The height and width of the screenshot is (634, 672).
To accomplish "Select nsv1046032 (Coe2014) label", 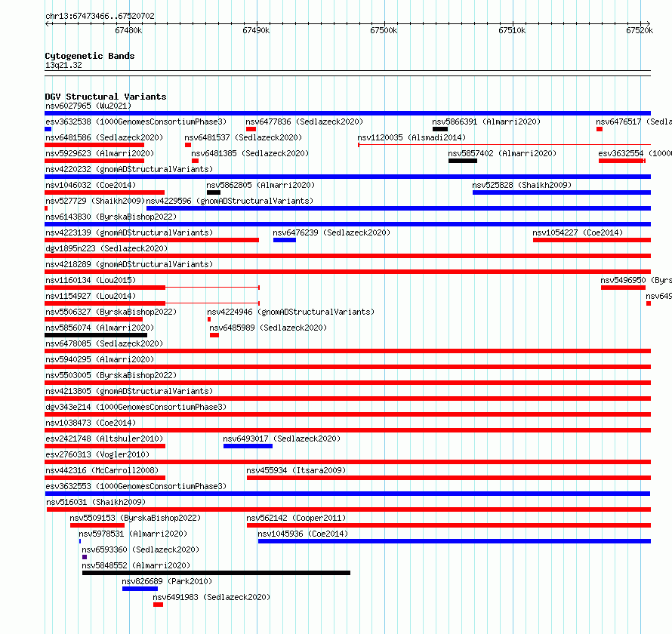I will [91, 185].
